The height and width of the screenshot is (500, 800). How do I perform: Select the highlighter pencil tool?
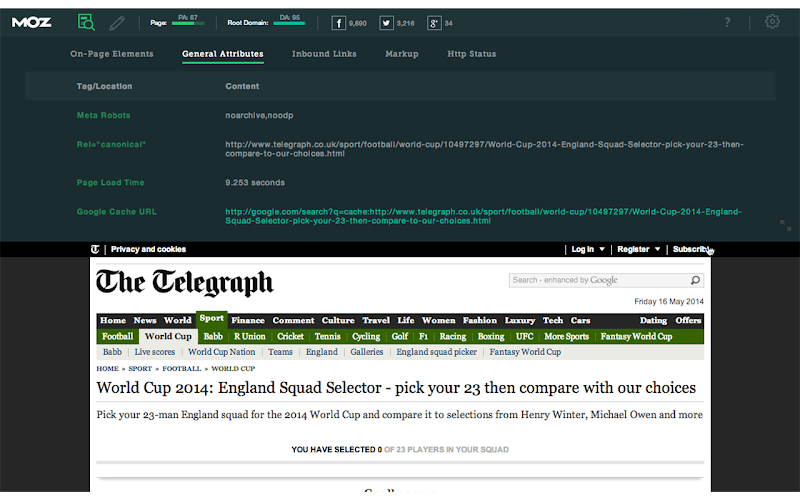click(x=117, y=23)
